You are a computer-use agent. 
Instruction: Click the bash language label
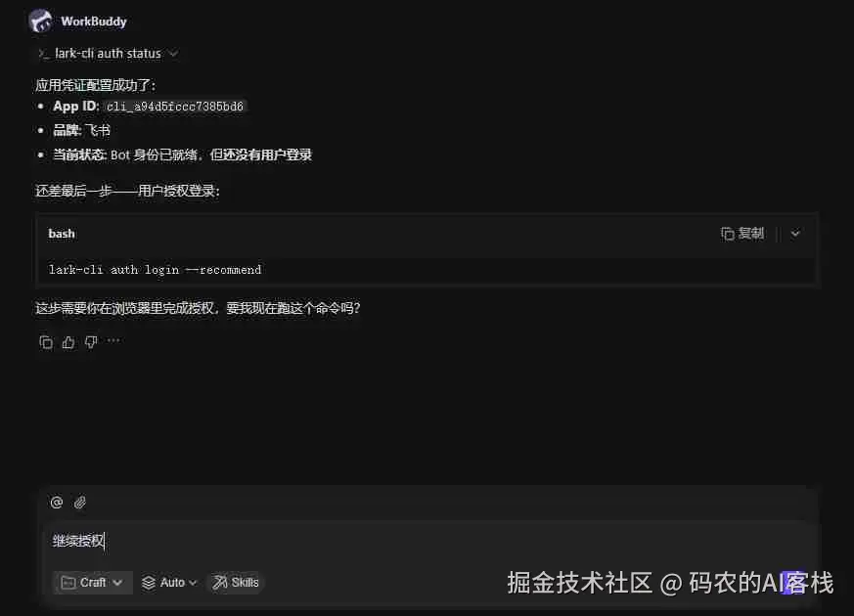click(x=62, y=234)
